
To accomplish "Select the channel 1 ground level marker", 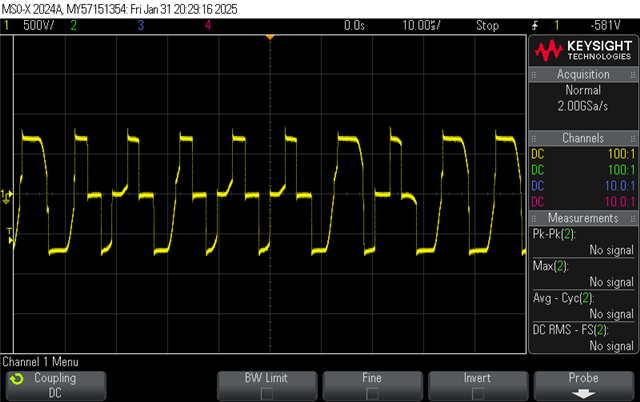I will [7, 196].
